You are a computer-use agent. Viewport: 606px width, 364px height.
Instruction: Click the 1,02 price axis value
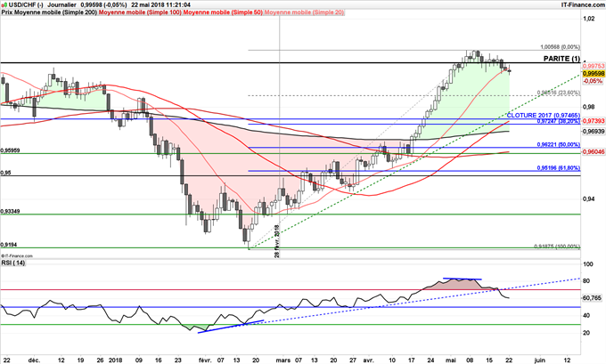pyautogui.click(x=589, y=18)
